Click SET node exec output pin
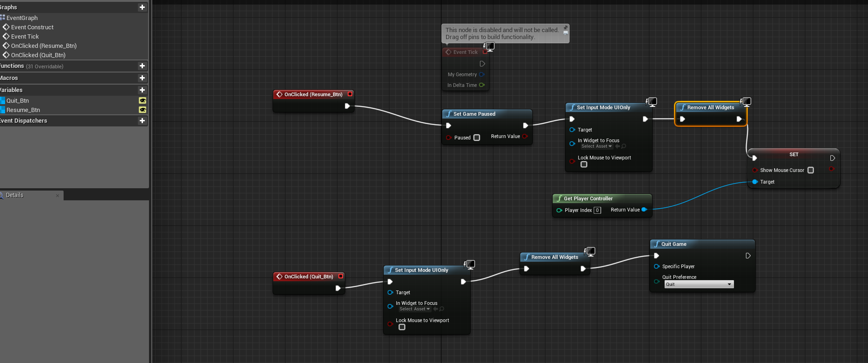This screenshot has width=868, height=363. coord(833,158)
